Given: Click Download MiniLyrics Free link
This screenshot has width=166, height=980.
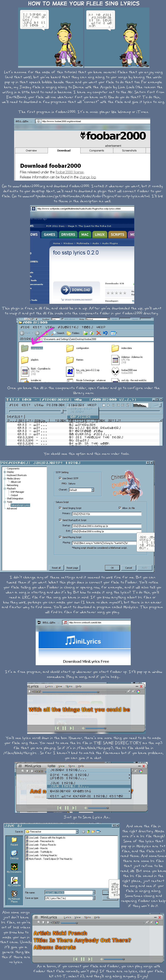Looking at the screenshot, I should pyautogui.click(x=86, y=661).
